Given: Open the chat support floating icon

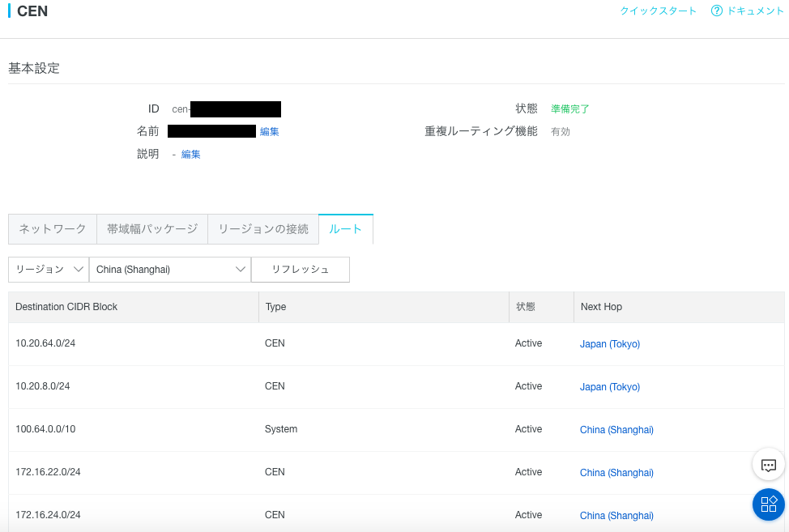Looking at the screenshot, I should 769,465.
